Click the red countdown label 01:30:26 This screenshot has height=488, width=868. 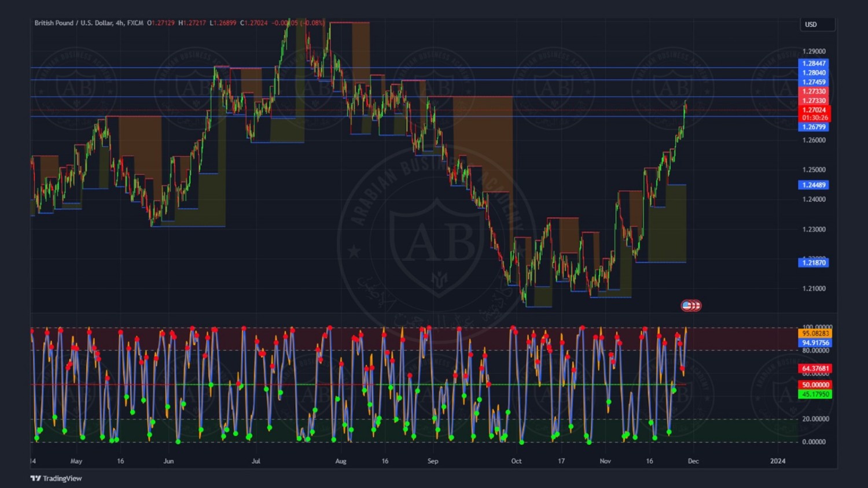pos(815,118)
